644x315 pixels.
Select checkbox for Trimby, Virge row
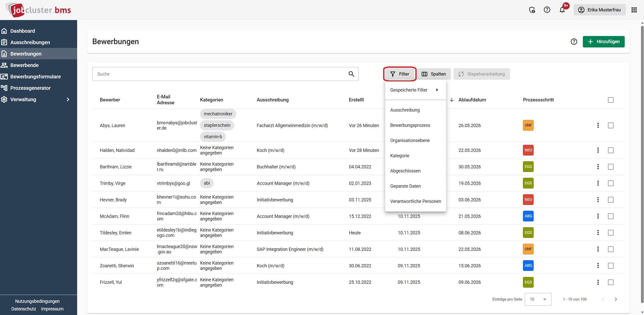click(x=611, y=183)
